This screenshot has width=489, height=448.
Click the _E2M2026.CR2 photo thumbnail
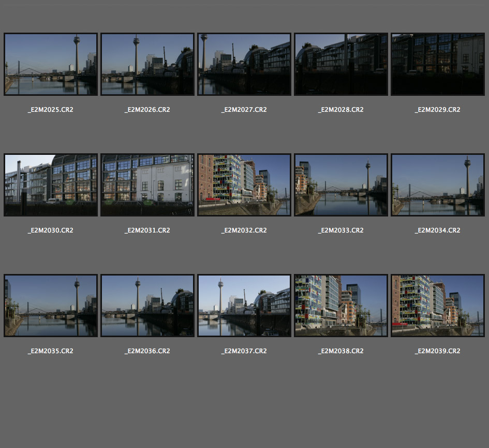(147, 64)
